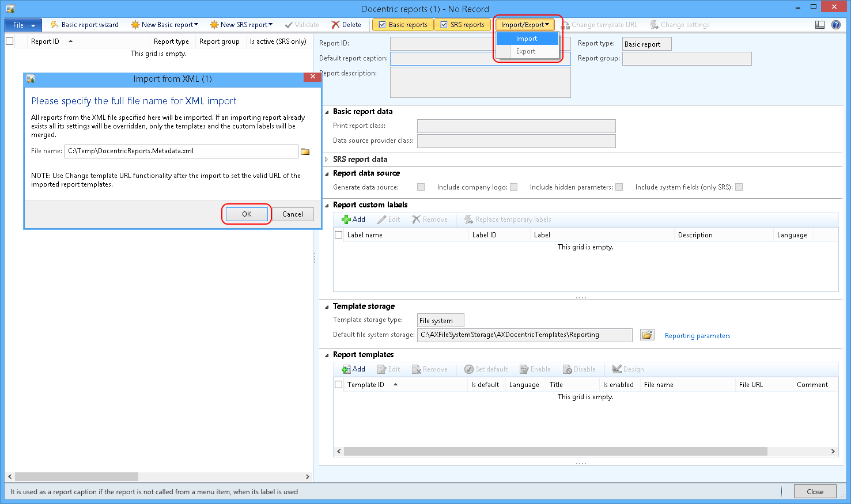Screen dimensions: 851x504
Task: Sort by Report type column
Action: [x=171, y=41]
